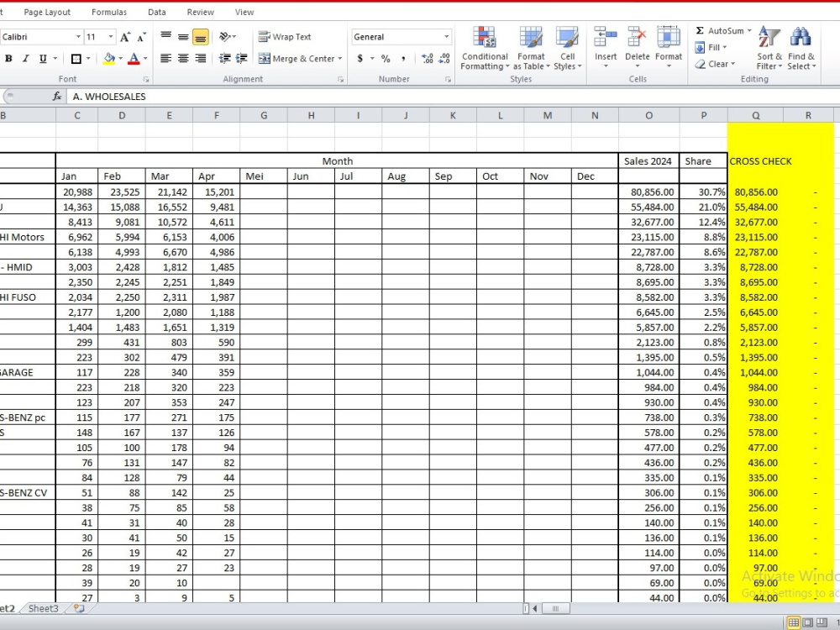Toggle top align button
This screenshot has width=840, height=630.
(166, 37)
